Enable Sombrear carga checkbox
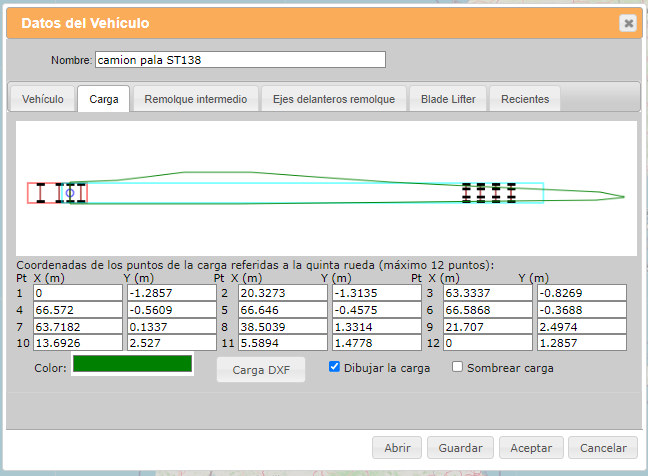The image size is (648, 476). (458, 367)
